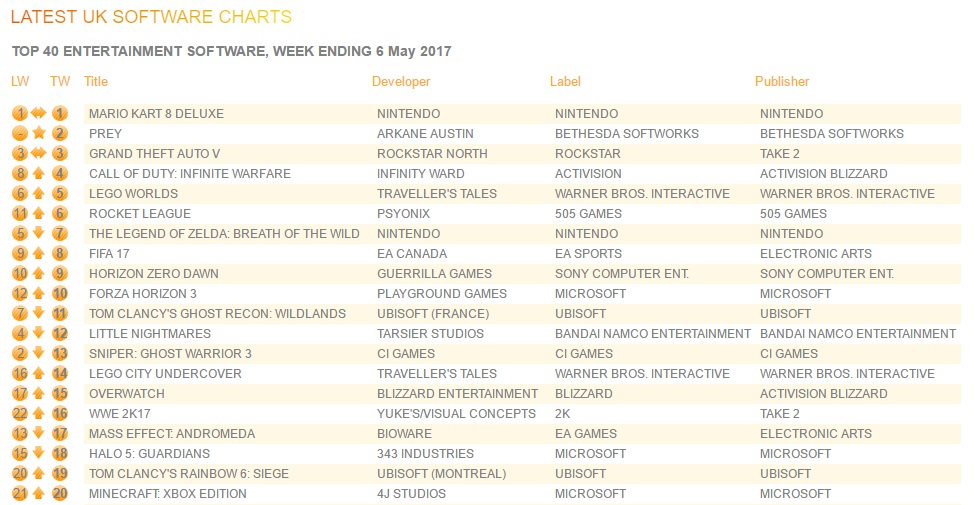Viewport: 974px width, 505px height.
Task: Click the down arrow icon beside Halo 5: Guardians
Action: (x=40, y=454)
